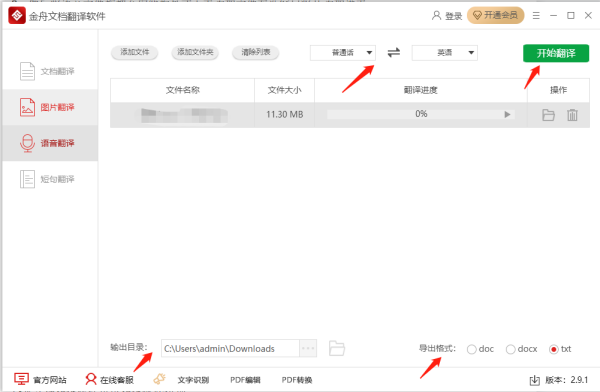This screenshot has height=392, width=600.
Task: Log in via 登录
Action: point(447,16)
